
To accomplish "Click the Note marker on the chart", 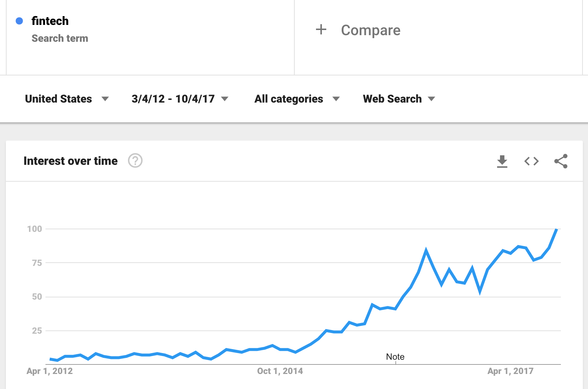I will pos(395,357).
